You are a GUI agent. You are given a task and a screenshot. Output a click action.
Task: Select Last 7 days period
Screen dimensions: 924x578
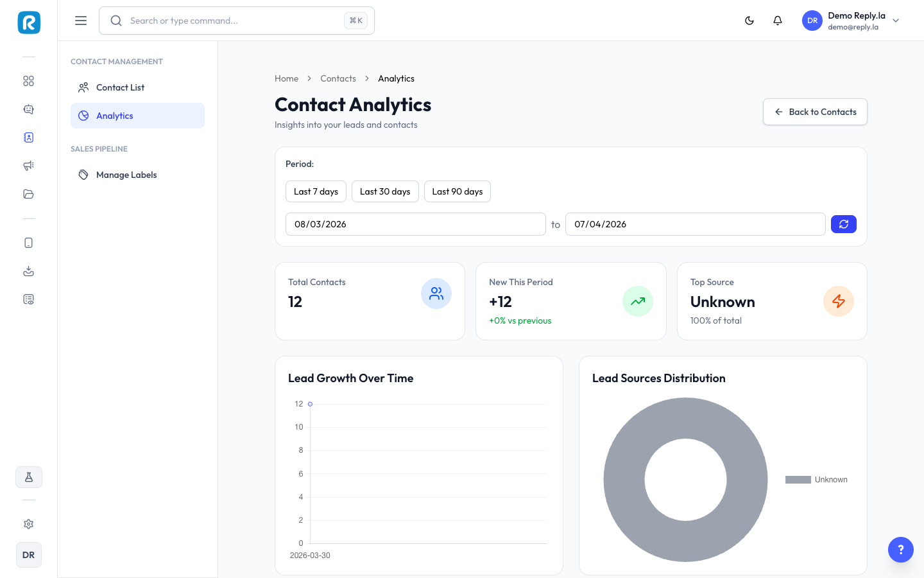[316, 191]
